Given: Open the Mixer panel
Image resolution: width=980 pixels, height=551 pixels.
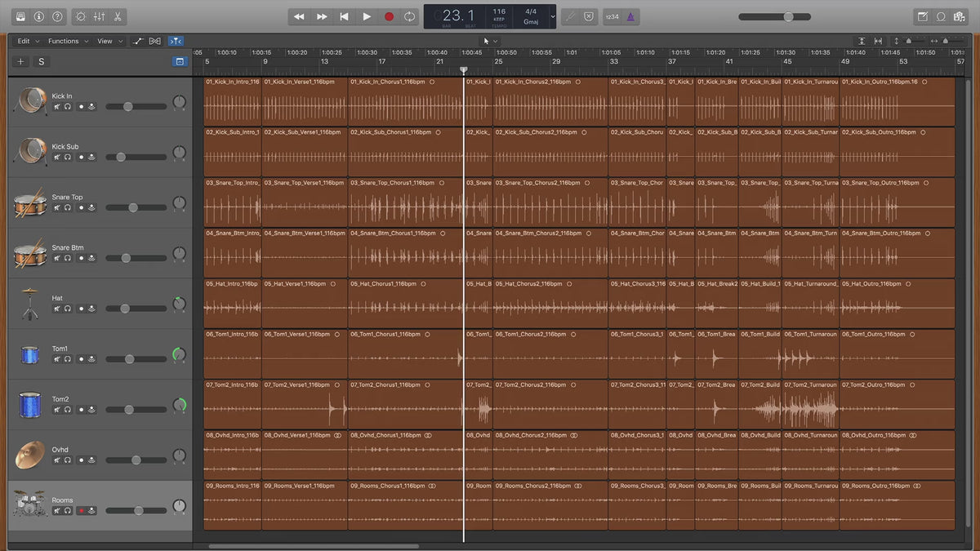Looking at the screenshot, I should click(99, 16).
